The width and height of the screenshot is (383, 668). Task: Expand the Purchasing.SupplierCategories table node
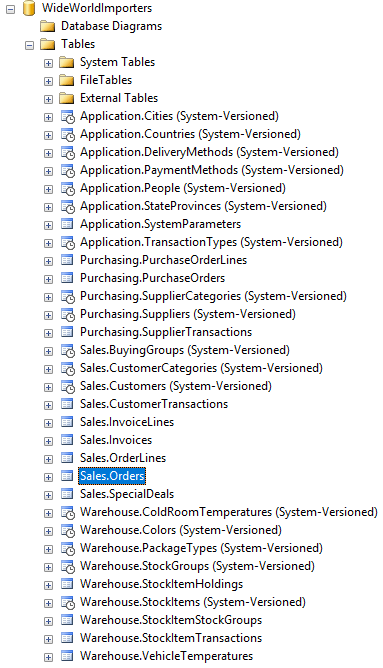(x=49, y=297)
